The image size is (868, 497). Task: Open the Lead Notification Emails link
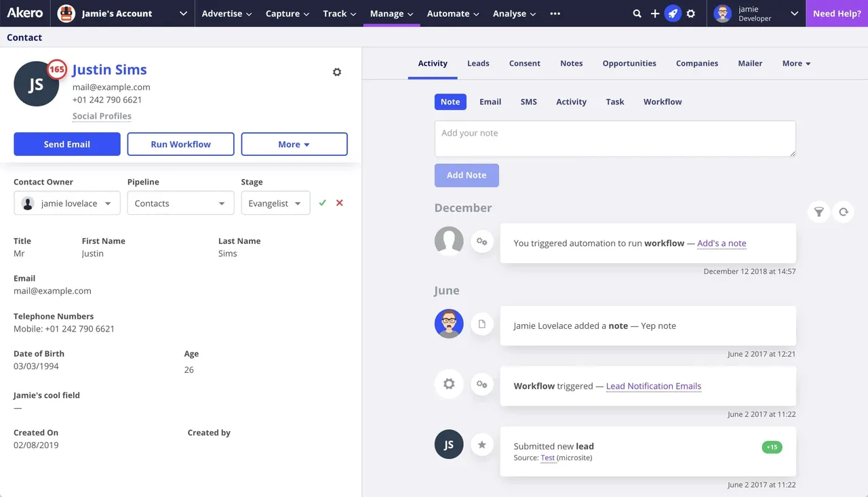654,386
